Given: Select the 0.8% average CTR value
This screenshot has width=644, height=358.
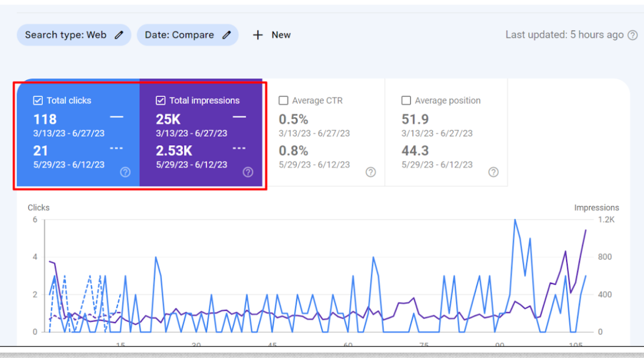Looking at the screenshot, I should click(294, 151).
